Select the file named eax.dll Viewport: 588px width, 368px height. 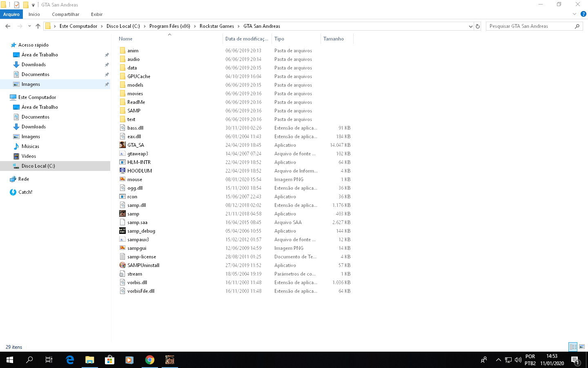(134, 137)
